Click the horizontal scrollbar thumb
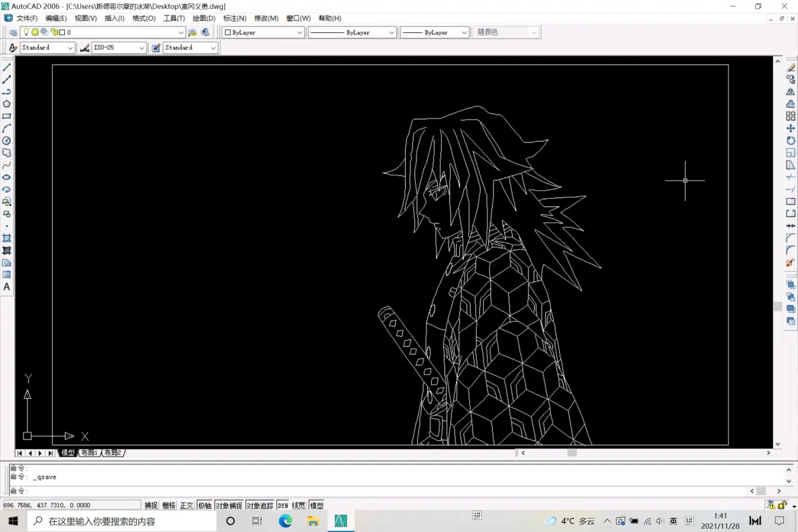Image resolution: width=798 pixels, height=532 pixels. pos(572,452)
